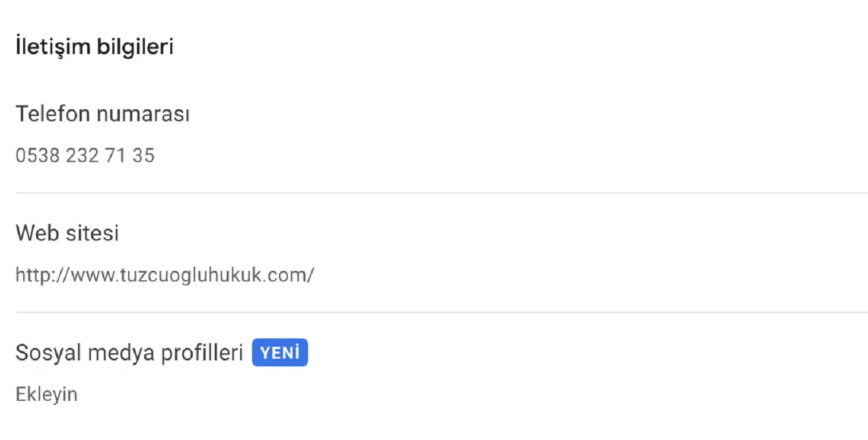The image size is (868, 440).
Task: Click the divider below the website URL
Action: (441, 312)
